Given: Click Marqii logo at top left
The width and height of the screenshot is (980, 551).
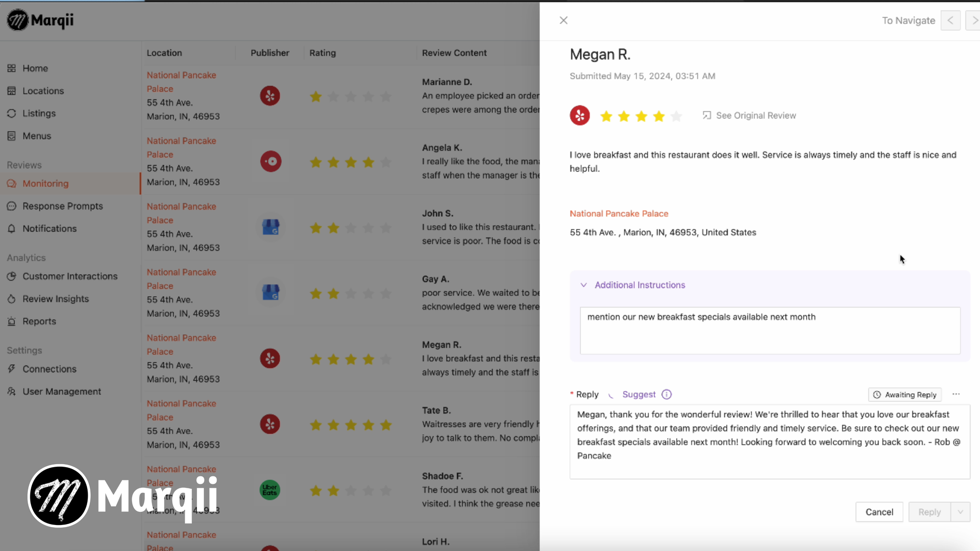Looking at the screenshot, I should point(40,20).
